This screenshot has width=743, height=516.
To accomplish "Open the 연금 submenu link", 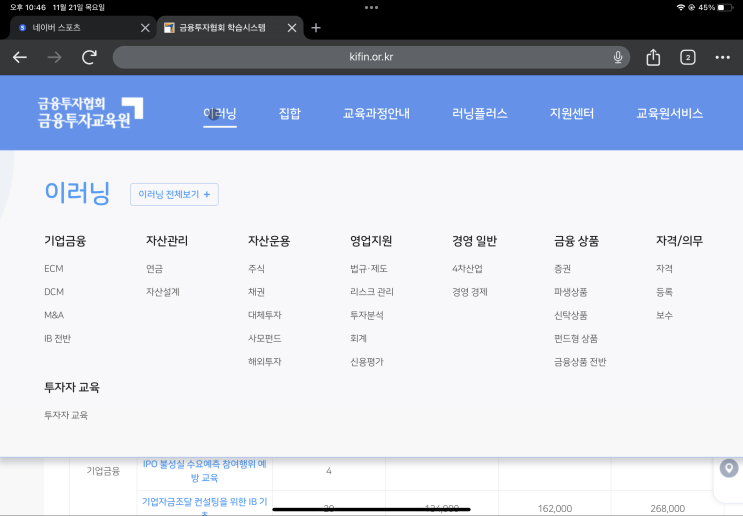I will [154, 269].
